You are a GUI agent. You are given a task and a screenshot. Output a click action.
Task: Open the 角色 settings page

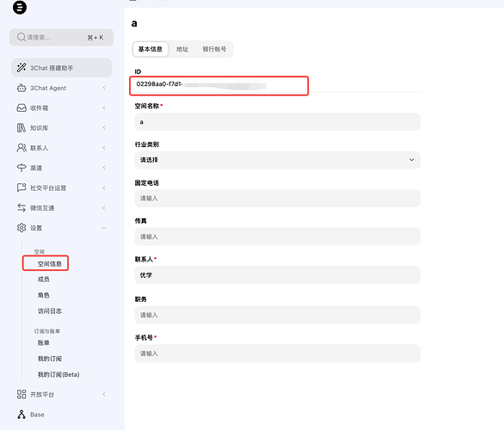point(43,295)
